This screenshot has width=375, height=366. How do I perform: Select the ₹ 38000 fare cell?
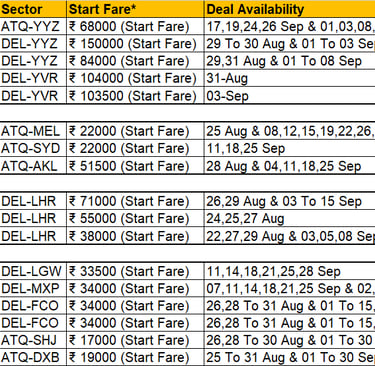pos(135,236)
